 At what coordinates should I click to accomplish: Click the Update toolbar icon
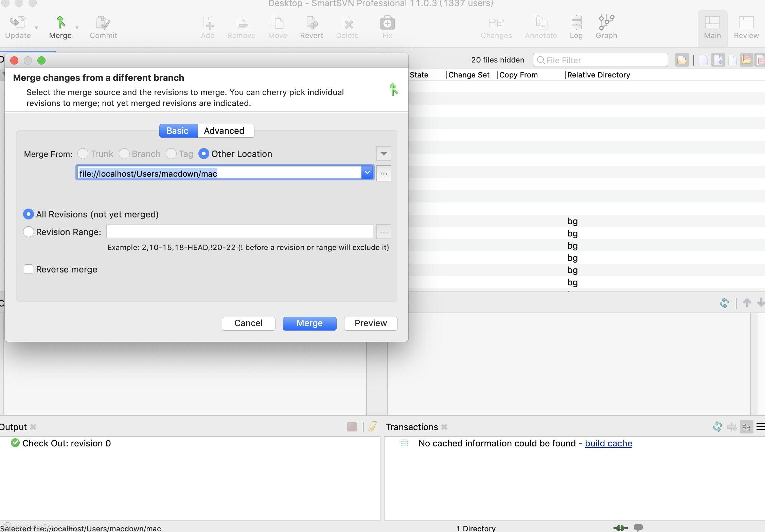point(18,27)
